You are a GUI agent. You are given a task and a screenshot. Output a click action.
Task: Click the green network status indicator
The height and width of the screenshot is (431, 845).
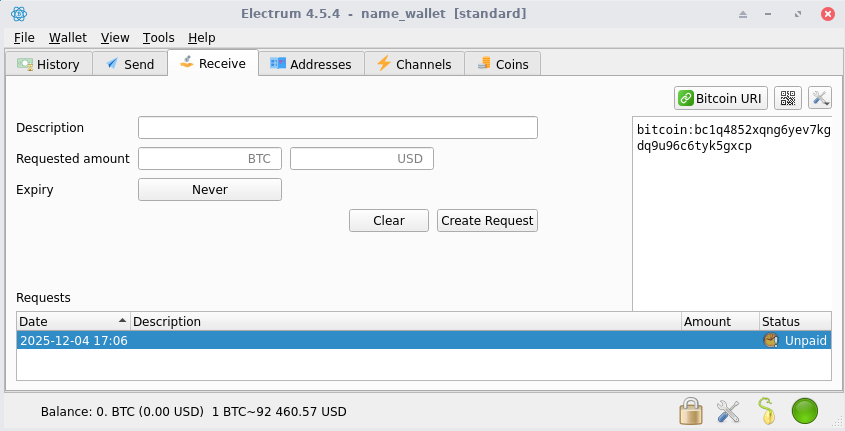[x=805, y=411]
